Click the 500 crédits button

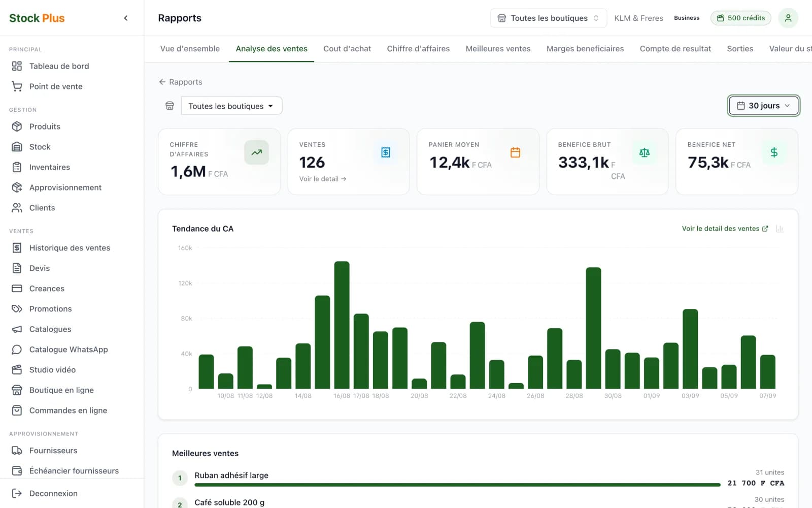(x=741, y=18)
